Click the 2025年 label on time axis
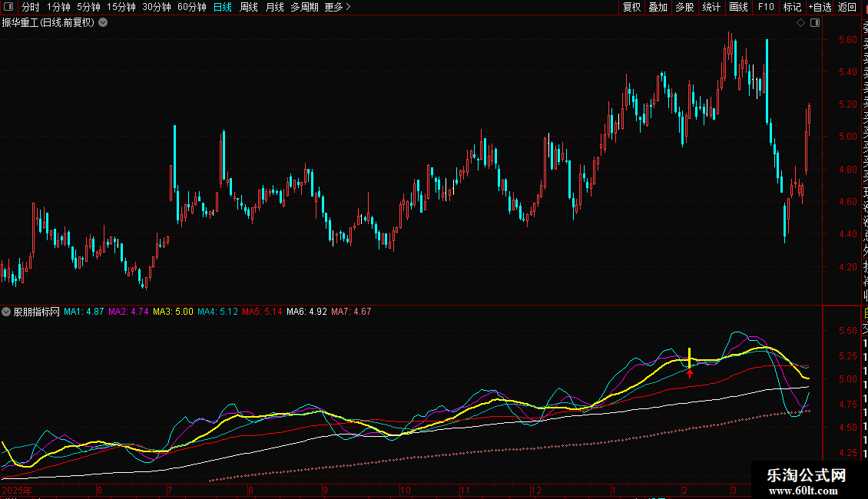Screen dimensions: 868x499 pos(17,490)
